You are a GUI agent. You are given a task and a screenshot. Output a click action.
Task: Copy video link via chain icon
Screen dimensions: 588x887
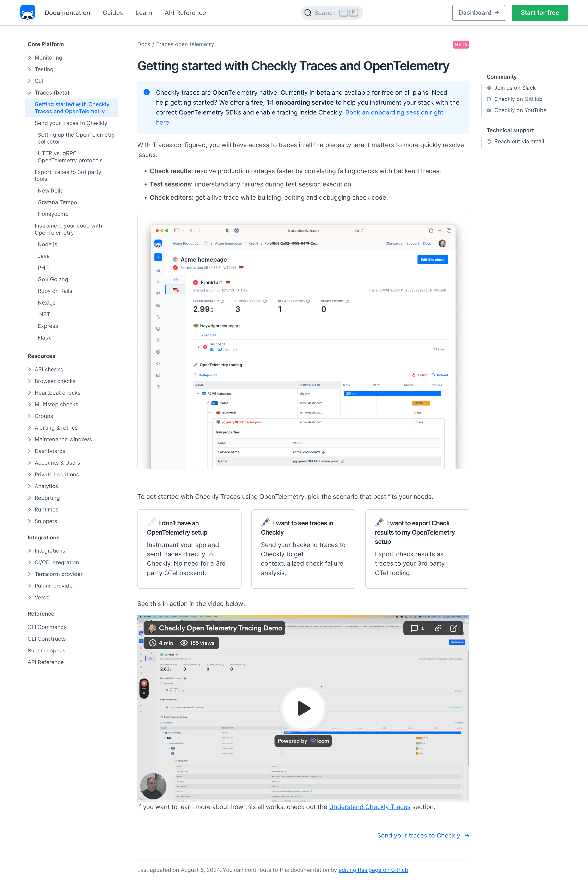click(x=438, y=628)
